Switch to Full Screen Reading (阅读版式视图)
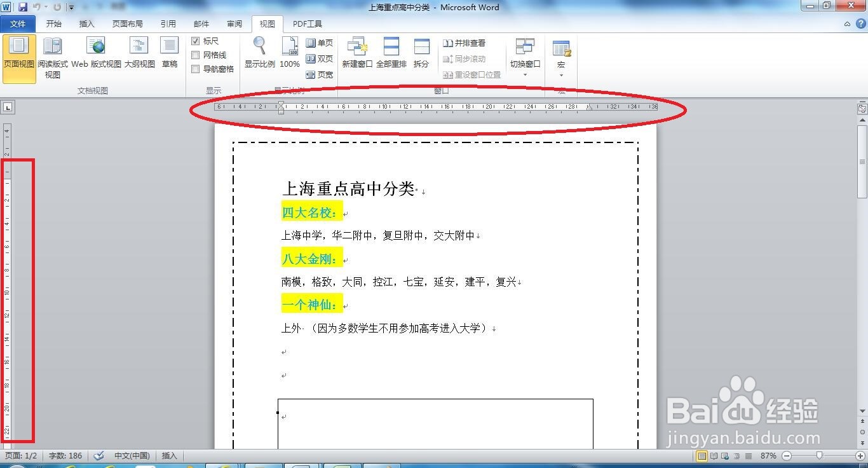Viewport: 868px width, 468px height. [53, 59]
